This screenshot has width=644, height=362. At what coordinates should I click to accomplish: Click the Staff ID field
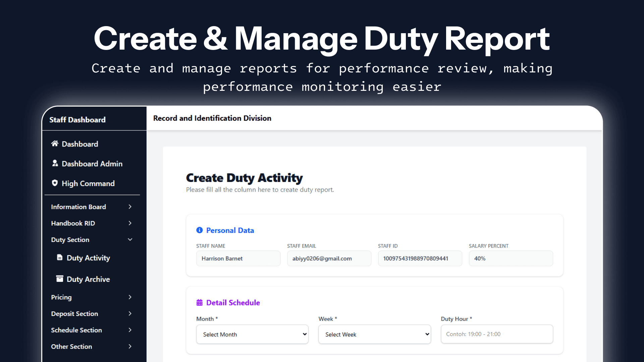(420, 258)
